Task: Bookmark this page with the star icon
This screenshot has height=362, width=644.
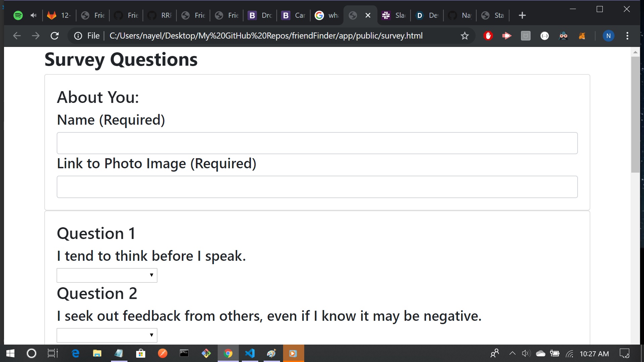Action: (x=465, y=36)
